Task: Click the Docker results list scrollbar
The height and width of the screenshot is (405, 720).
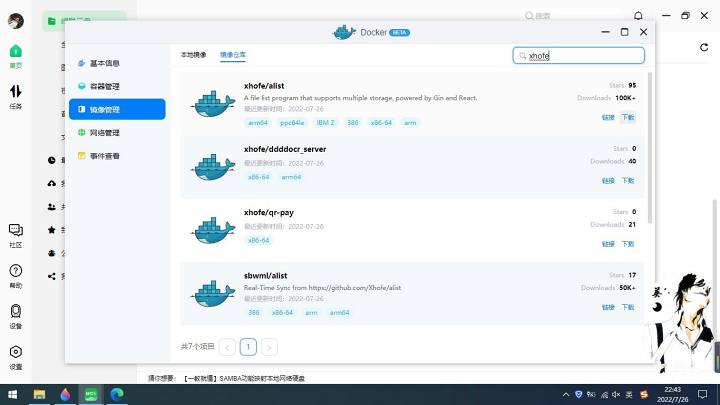Action: [x=649, y=147]
